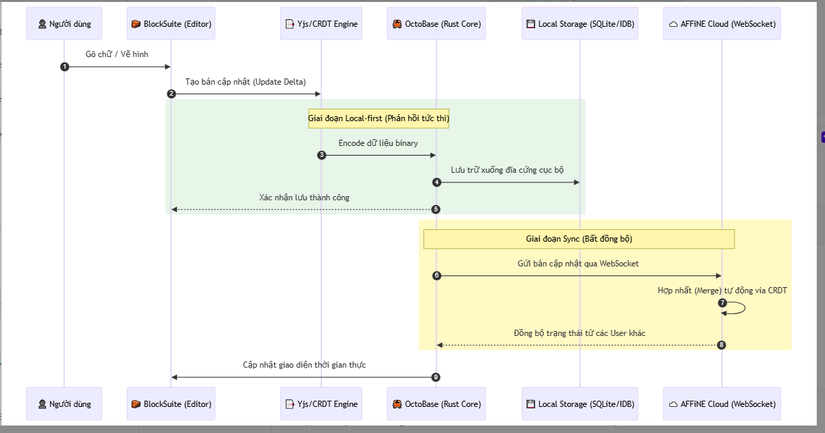Select the bottom OctoBase (Rust Core) participant box
Screen dimensions: 825x433
[436, 404]
